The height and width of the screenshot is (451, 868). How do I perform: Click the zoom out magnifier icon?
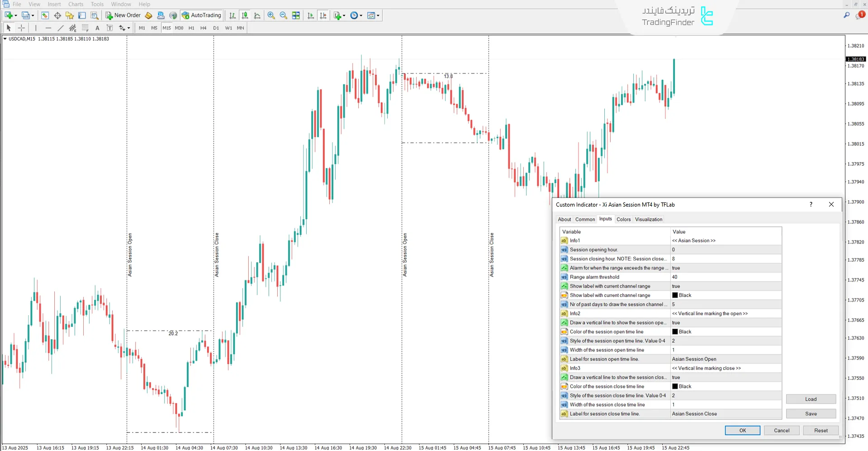284,15
